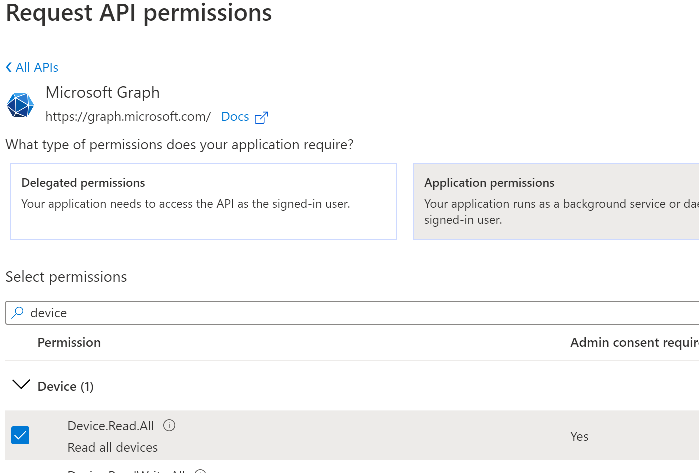Click the info icon next to Device.Read.All
699x473 pixels.
click(169, 425)
